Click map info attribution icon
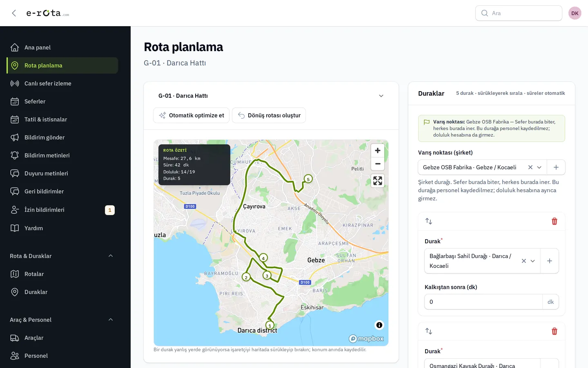Screen dimensions: 588x368 tap(379, 325)
